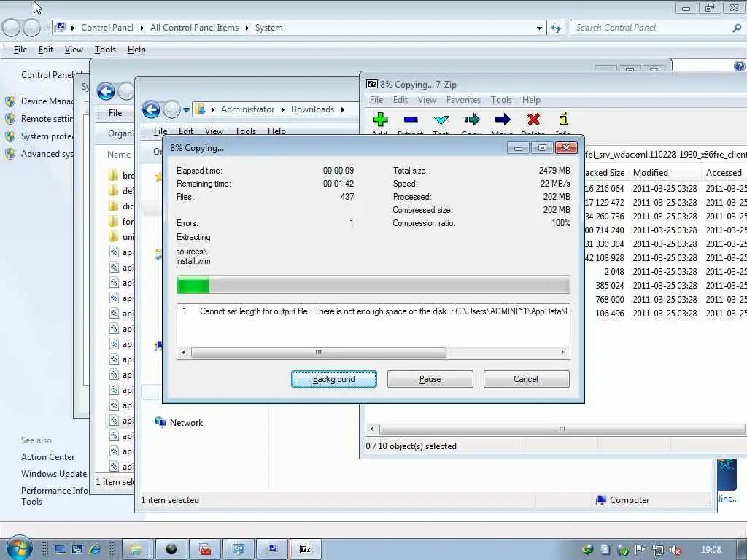This screenshot has height=560, width=747.
Task: Click the Pause button
Action: click(430, 379)
